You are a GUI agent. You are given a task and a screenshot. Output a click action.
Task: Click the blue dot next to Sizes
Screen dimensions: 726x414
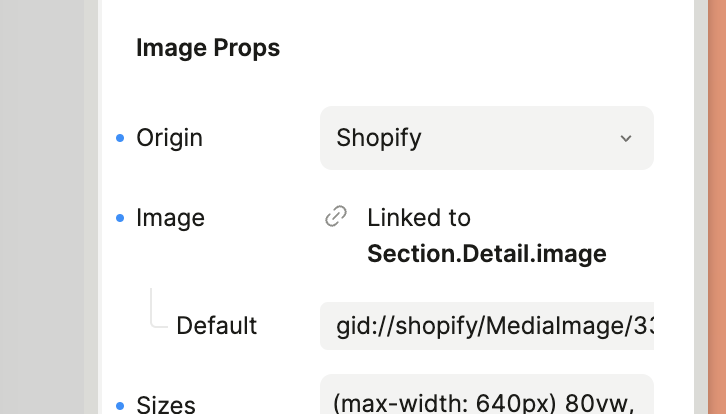pos(121,405)
